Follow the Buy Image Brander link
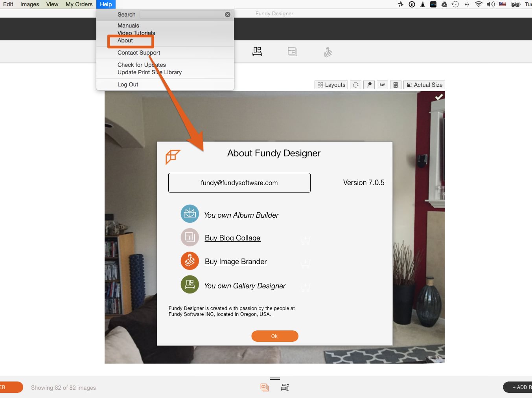The width and height of the screenshot is (532, 398). [x=236, y=262]
